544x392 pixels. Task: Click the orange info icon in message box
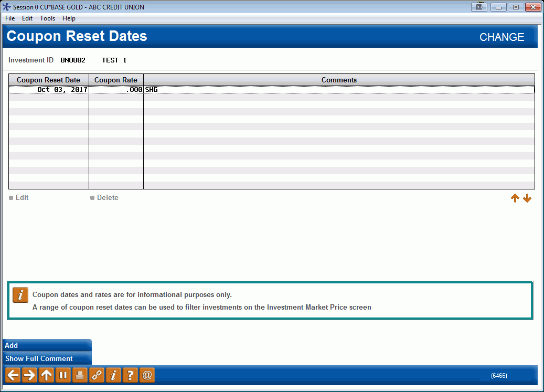(20, 295)
